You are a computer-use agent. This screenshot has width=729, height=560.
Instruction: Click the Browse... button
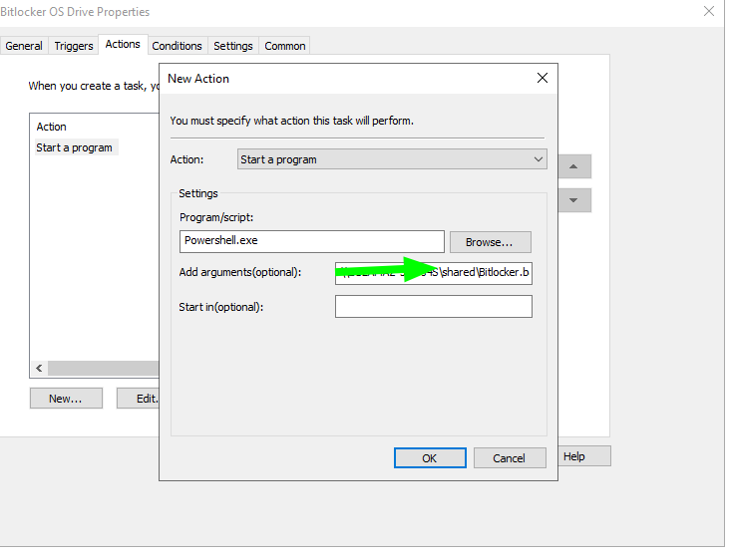pyautogui.click(x=490, y=242)
